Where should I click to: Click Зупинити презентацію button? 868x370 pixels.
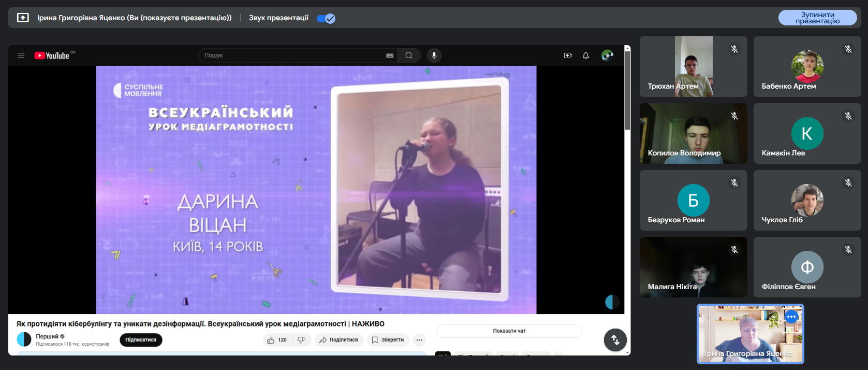click(x=817, y=18)
